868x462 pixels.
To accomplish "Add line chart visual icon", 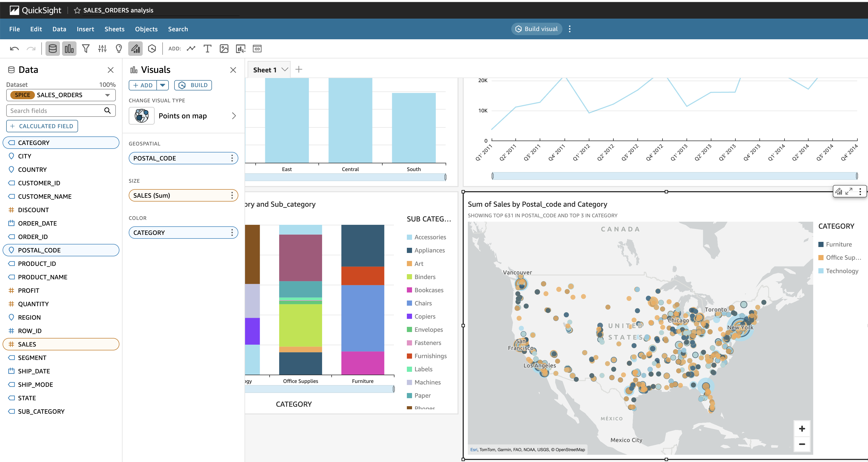I will (x=191, y=49).
